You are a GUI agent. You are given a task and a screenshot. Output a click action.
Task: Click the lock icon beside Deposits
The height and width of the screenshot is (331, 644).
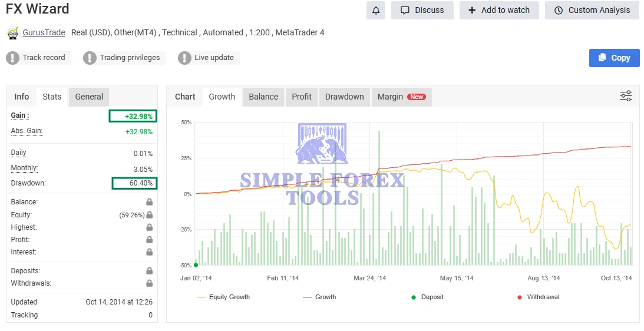[150, 271]
